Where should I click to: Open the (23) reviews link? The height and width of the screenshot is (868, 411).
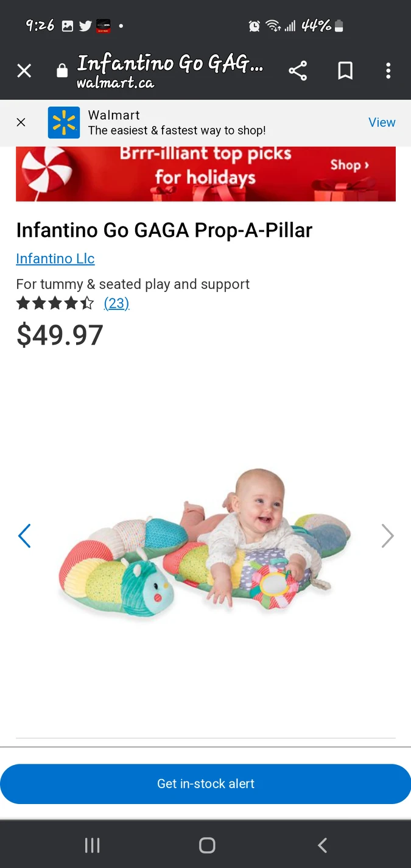click(116, 303)
